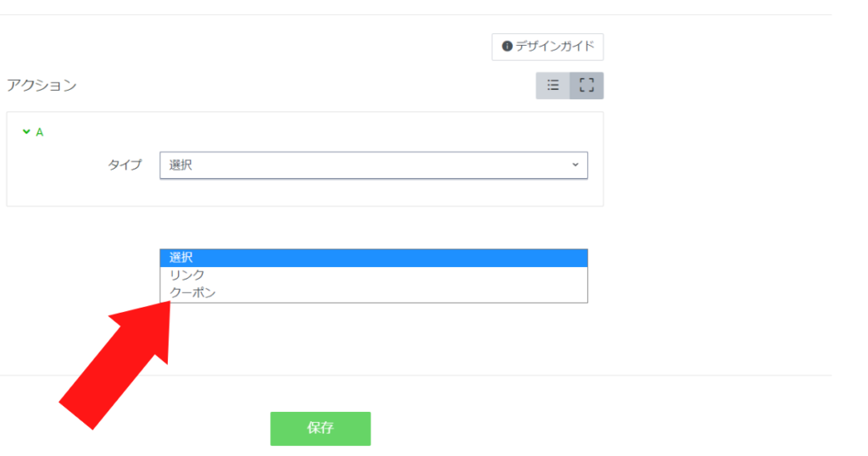Viewport: 868px width, 456px height.
Task: Click the arrow on the タイプ dropdown
Action: tap(576, 165)
